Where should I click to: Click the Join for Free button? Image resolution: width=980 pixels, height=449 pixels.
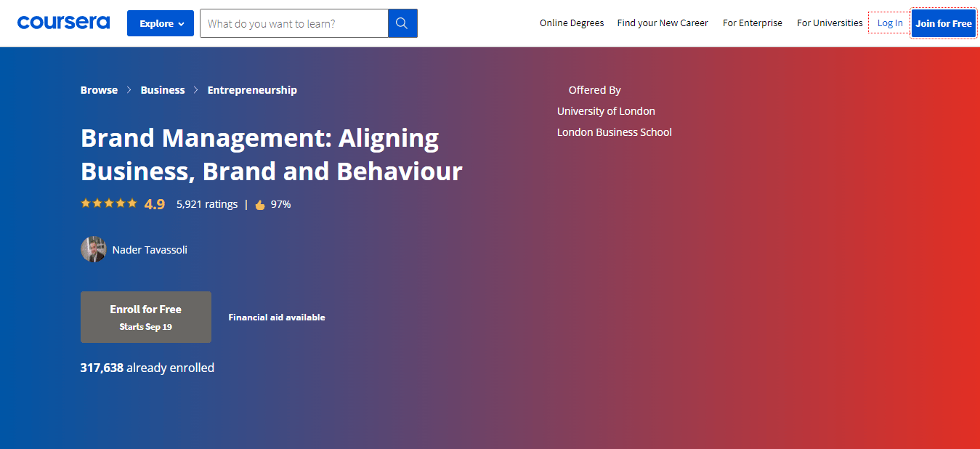coord(943,23)
